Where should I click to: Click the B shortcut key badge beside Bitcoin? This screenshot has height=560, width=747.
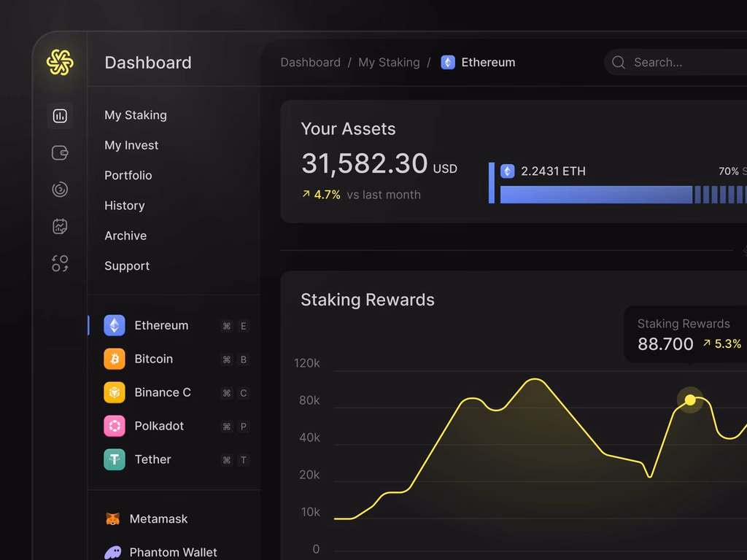(244, 359)
